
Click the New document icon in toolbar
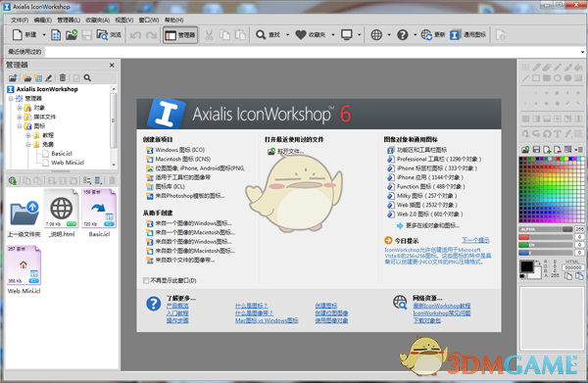point(18,35)
